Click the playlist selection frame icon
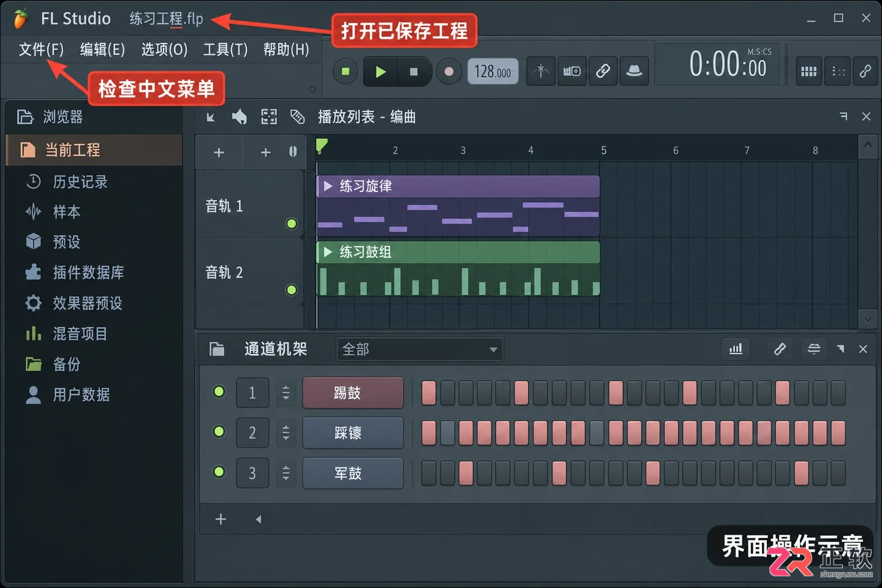 click(x=269, y=117)
